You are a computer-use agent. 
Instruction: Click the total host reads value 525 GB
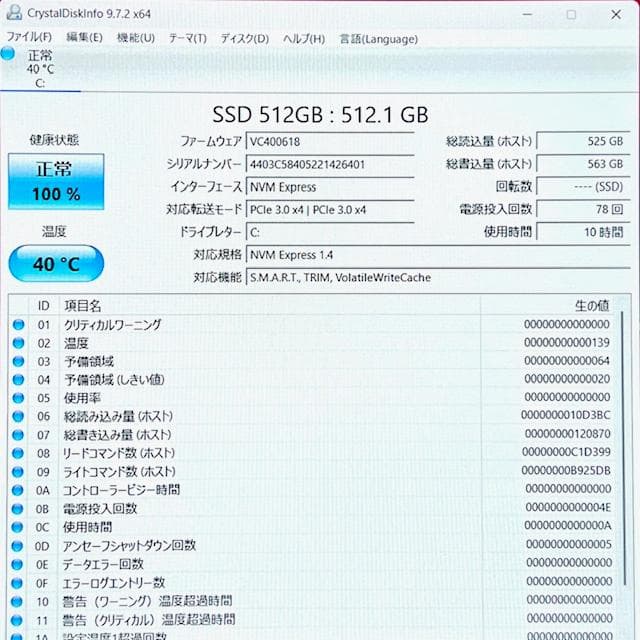pos(583,141)
